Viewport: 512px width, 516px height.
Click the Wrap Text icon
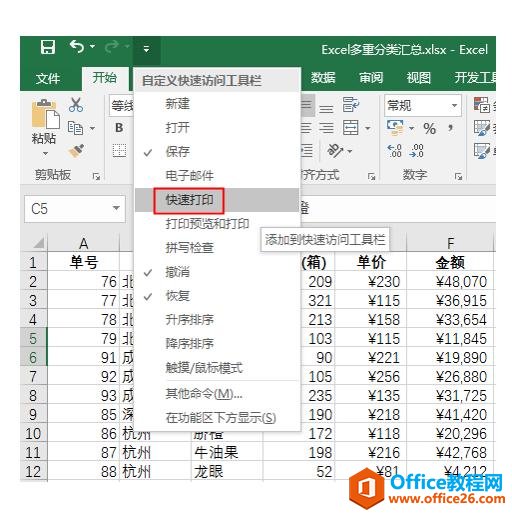[x=351, y=105]
